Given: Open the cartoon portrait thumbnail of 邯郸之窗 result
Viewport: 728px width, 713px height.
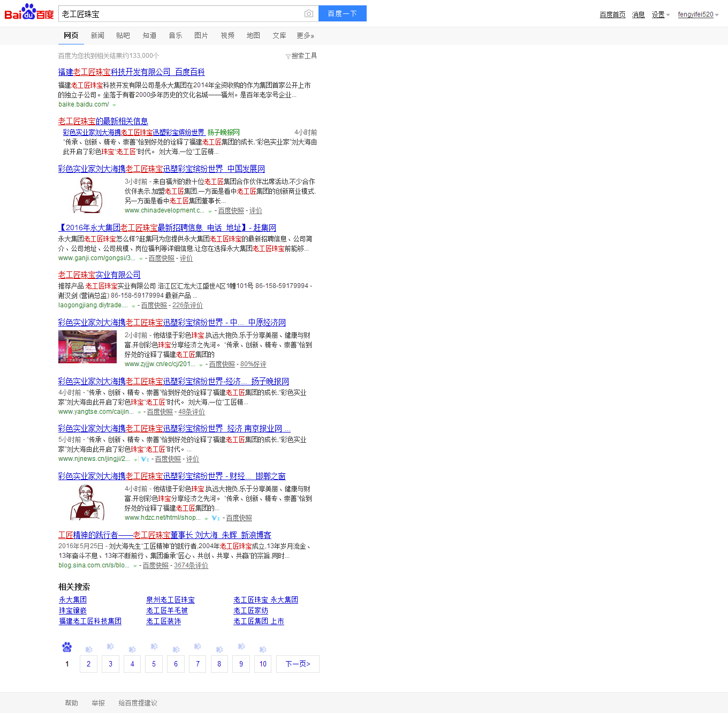Looking at the screenshot, I should [87, 502].
